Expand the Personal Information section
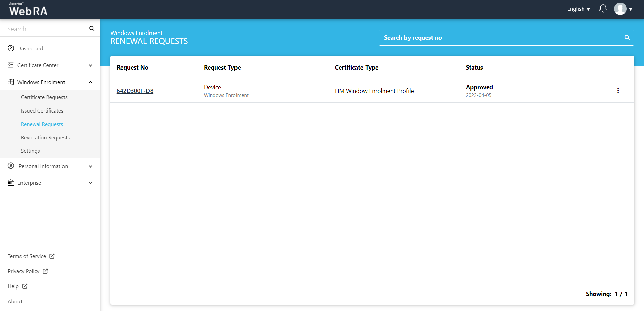This screenshot has width=644, height=311. coord(90,166)
